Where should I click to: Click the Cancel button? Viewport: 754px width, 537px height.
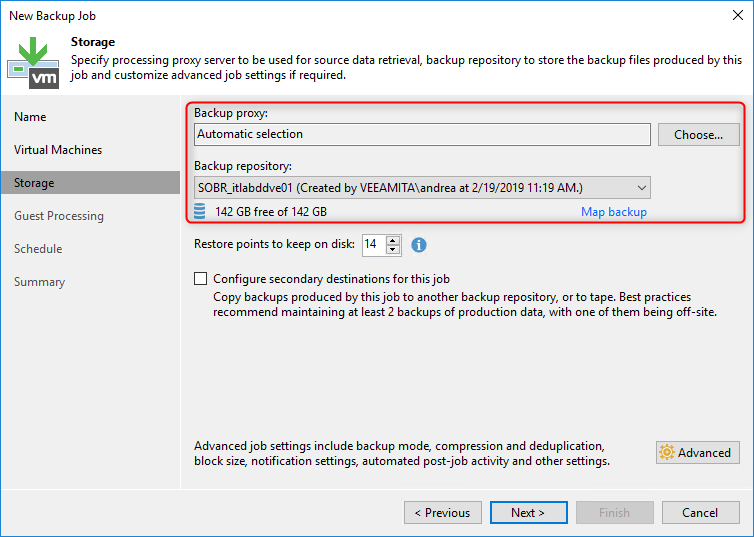(x=700, y=512)
